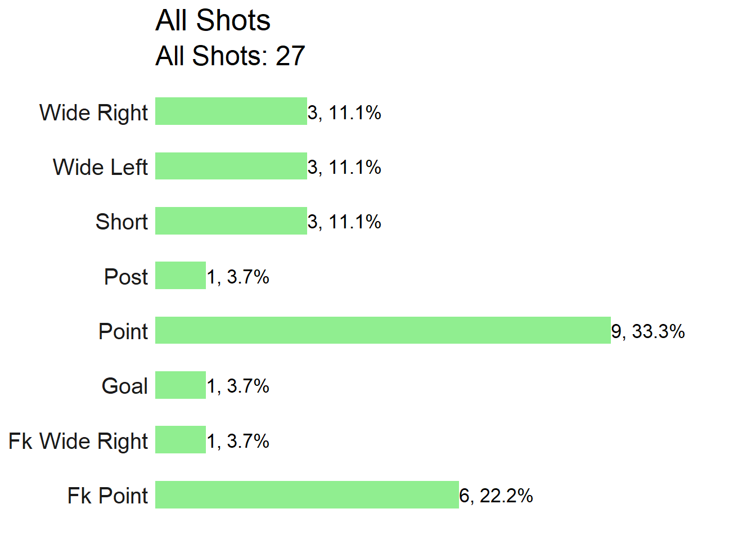Screen dimensions: 756x540
Task: Select the 'Point' axis label
Action: click(123, 331)
